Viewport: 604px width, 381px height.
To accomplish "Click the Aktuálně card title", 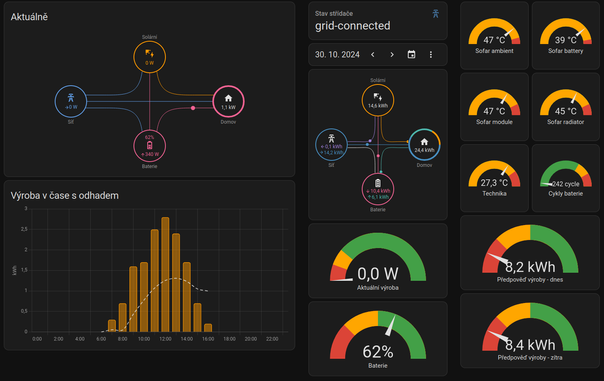I will (x=29, y=17).
